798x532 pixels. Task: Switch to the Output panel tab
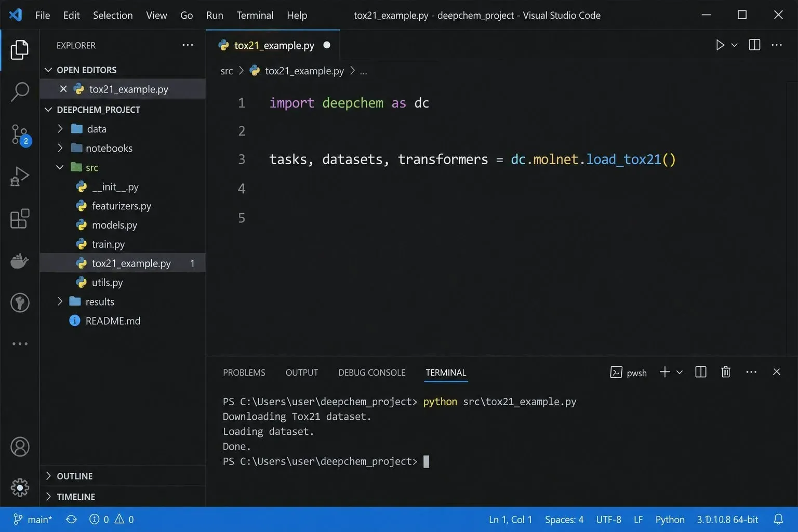point(301,373)
